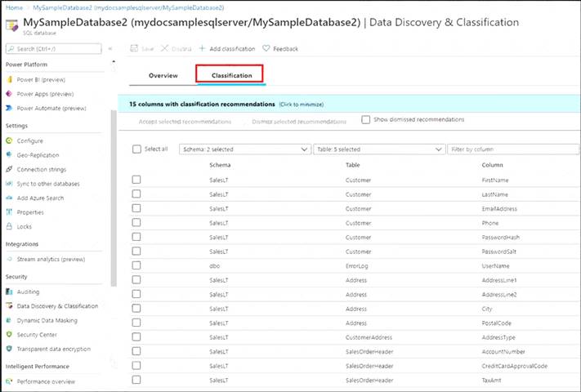Click Accept selected recommendations
The image size is (581, 392).
pyautogui.click(x=185, y=122)
